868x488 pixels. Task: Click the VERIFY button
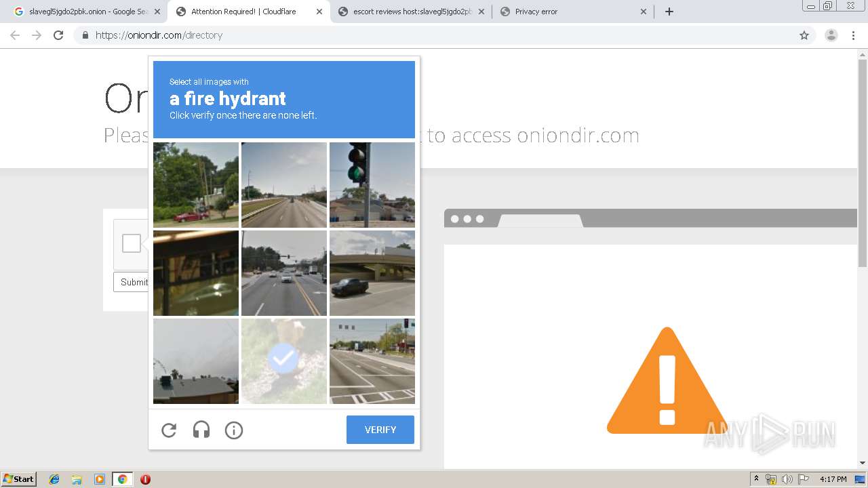point(380,430)
